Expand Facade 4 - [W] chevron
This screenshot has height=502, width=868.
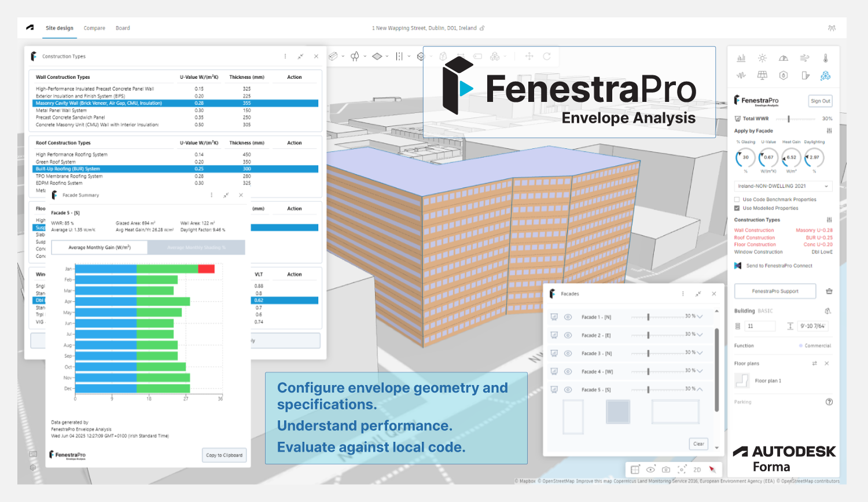tap(700, 371)
